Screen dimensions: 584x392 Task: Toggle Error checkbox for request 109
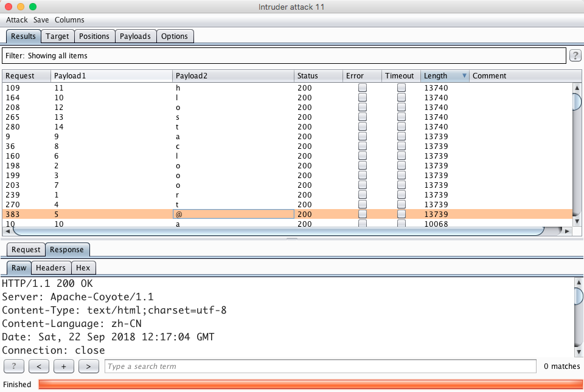pyautogui.click(x=363, y=88)
